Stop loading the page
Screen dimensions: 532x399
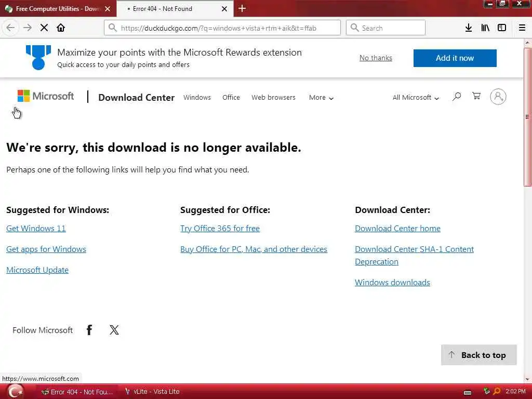coord(44,28)
